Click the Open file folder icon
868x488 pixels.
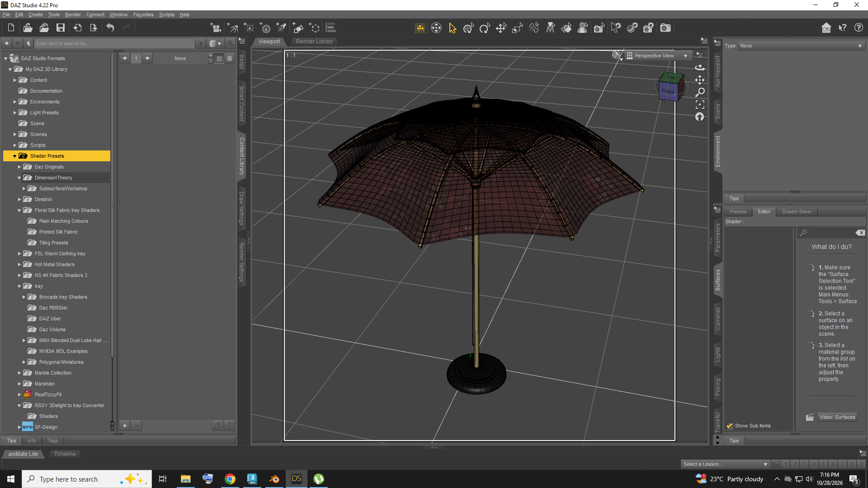(x=28, y=28)
